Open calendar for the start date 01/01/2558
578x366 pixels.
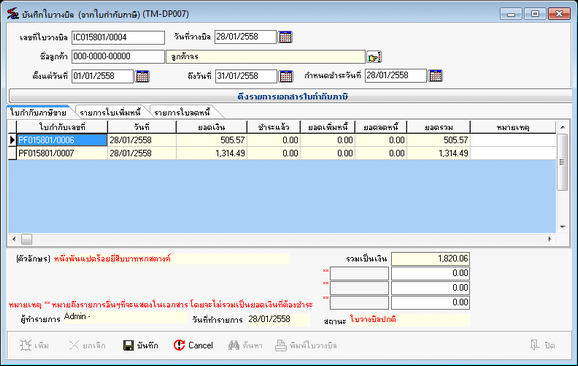(x=142, y=76)
